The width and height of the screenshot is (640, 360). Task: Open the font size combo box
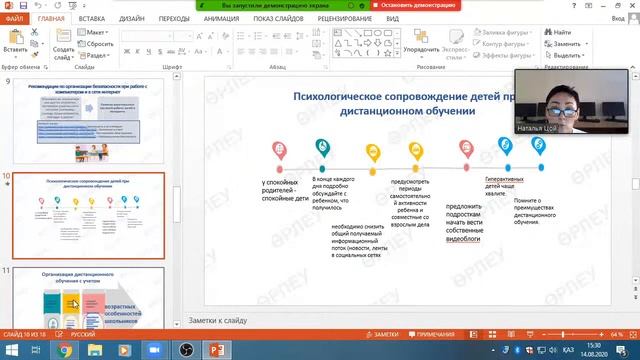tap(183, 36)
